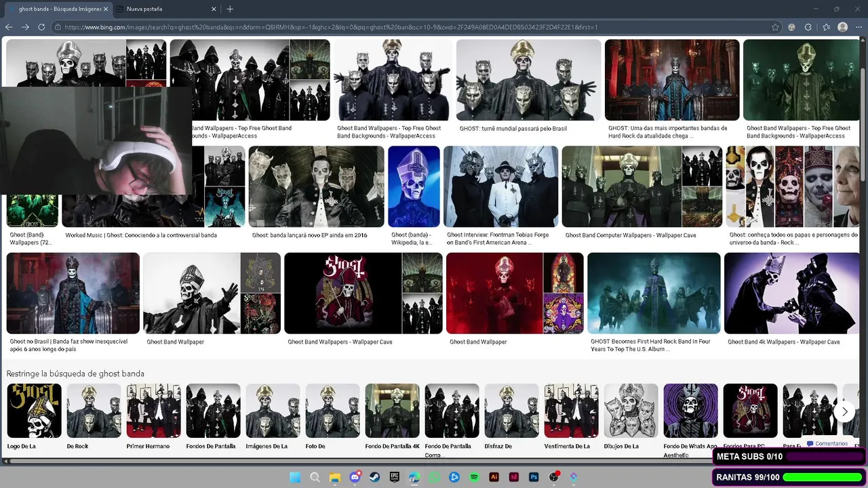Image resolution: width=868 pixels, height=488 pixels.
Task: Launch Epic Games from the taskbar
Action: coord(395,477)
